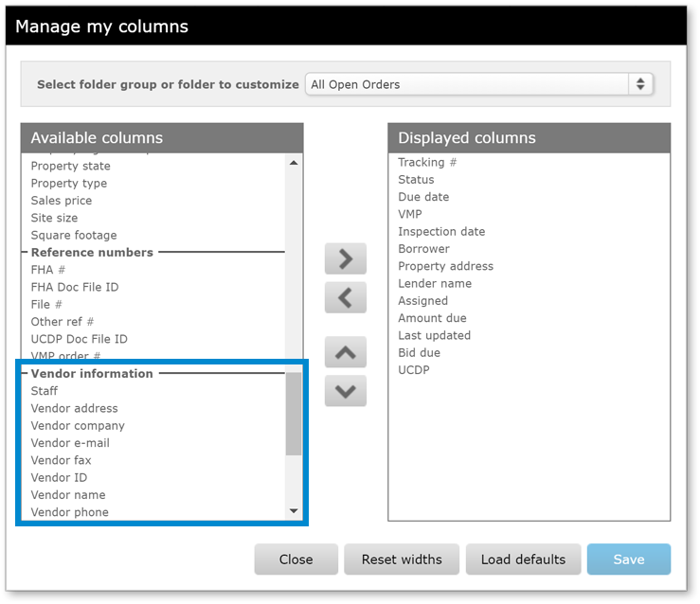Select Site size column
The image size is (700, 604).
tap(54, 218)
